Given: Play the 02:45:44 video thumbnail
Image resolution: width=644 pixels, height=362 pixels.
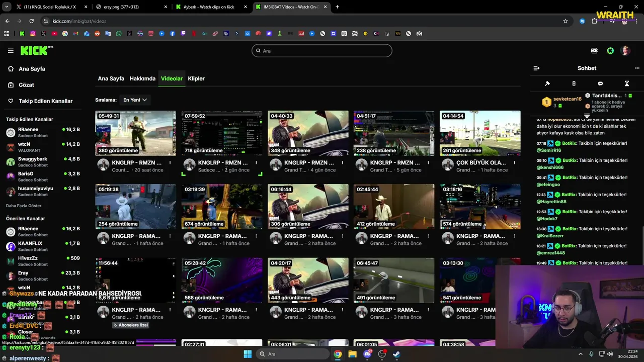Looking at the screenshot, I should (x=394, y=207).
